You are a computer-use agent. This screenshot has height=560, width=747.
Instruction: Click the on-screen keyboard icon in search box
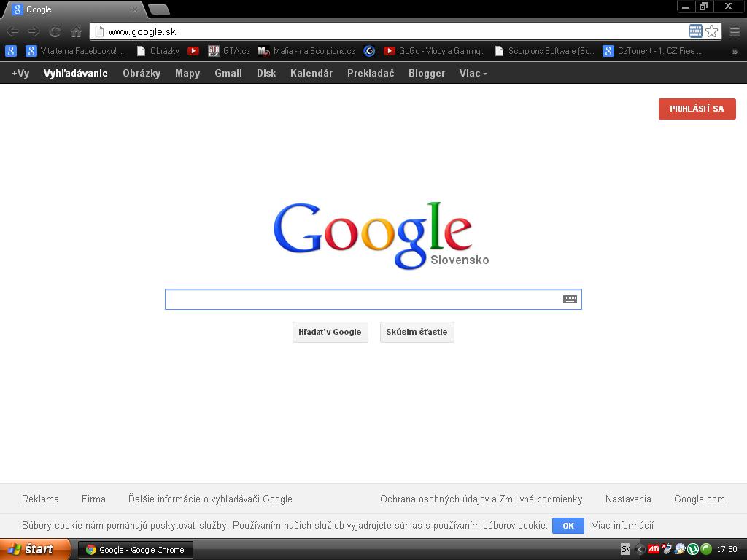pyautogui.click(x=570, y=299)
